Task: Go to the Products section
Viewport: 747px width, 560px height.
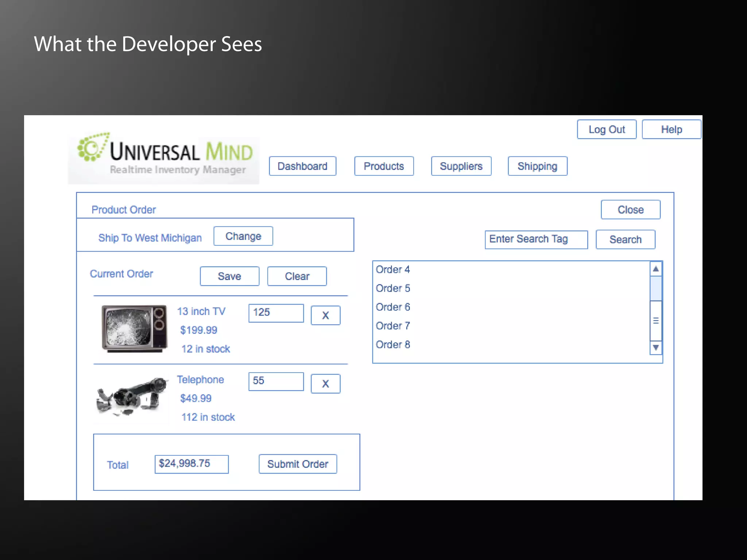Action: [x=384, y=166]
